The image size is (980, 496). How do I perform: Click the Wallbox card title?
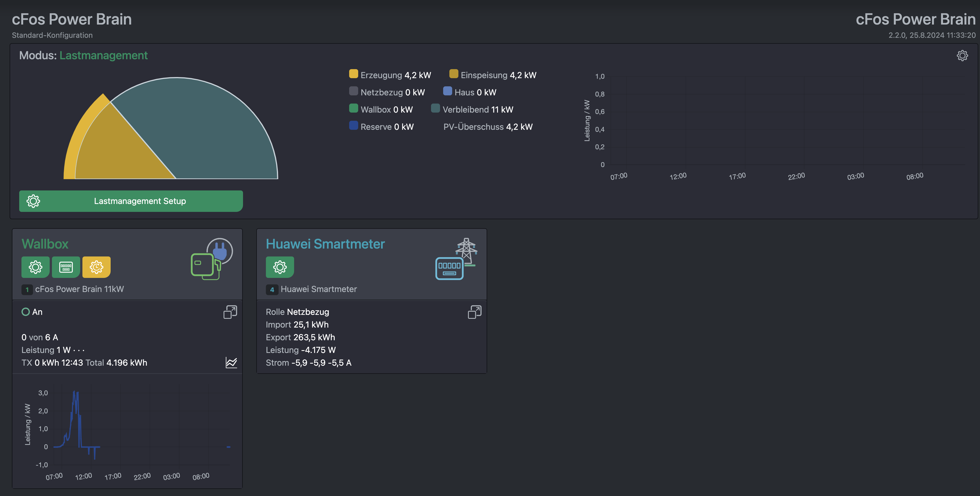pyautogui.click(x=45, y=244)
